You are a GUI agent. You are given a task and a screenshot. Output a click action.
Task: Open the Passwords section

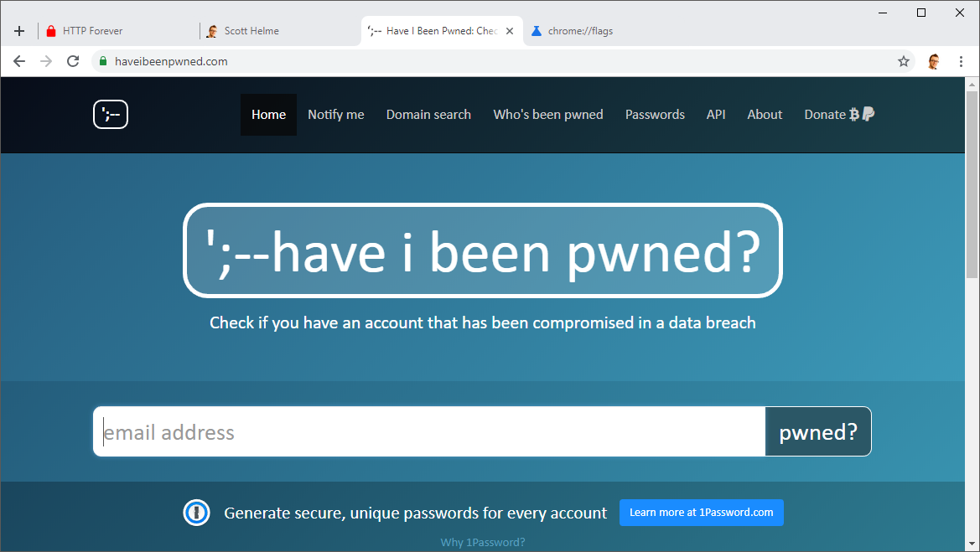pyautogui.click(x=655, y=114)
